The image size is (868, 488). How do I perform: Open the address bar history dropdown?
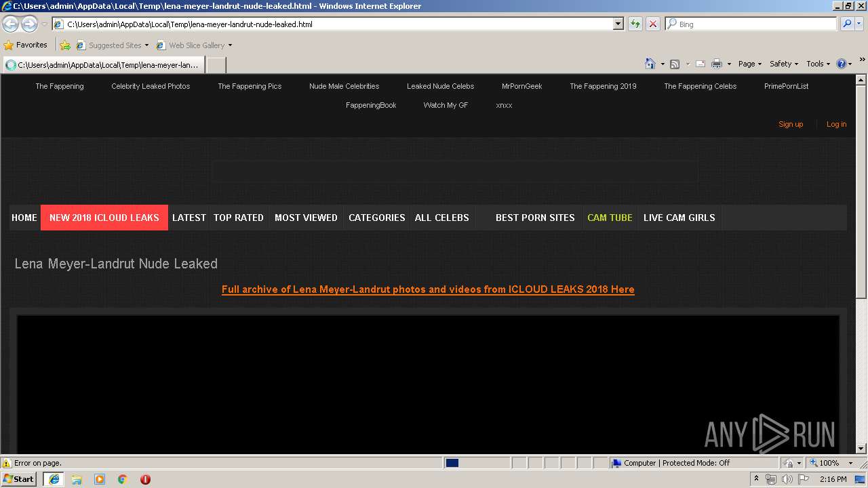[x=618, y=24]
